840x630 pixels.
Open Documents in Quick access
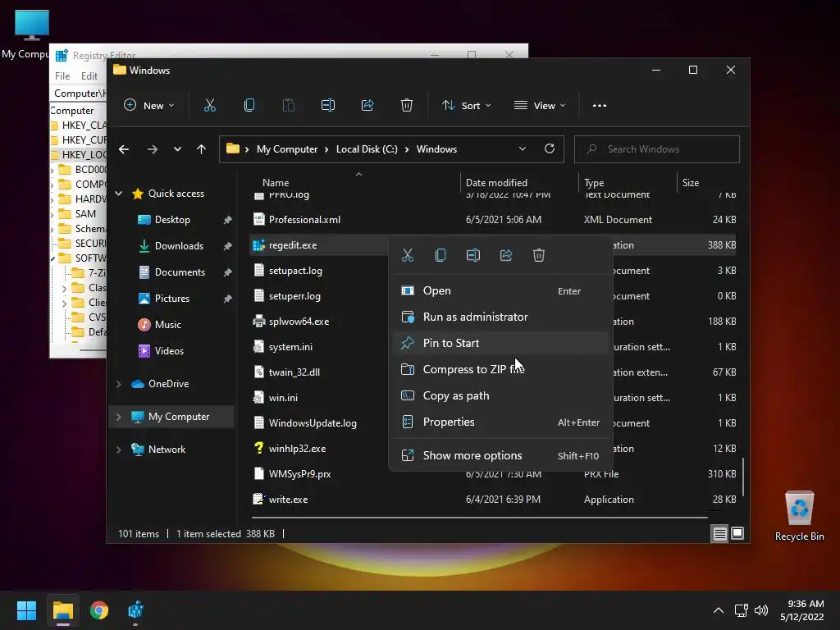pos(180,272)
